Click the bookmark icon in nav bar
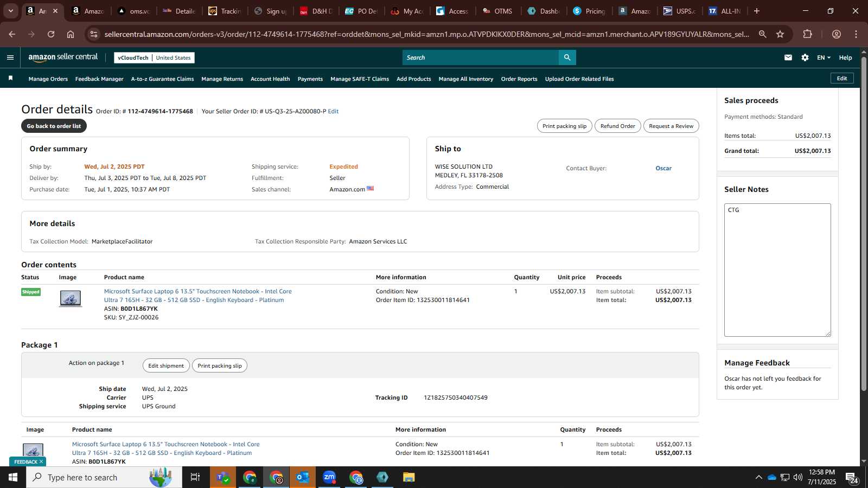 (x=10, y=79)
